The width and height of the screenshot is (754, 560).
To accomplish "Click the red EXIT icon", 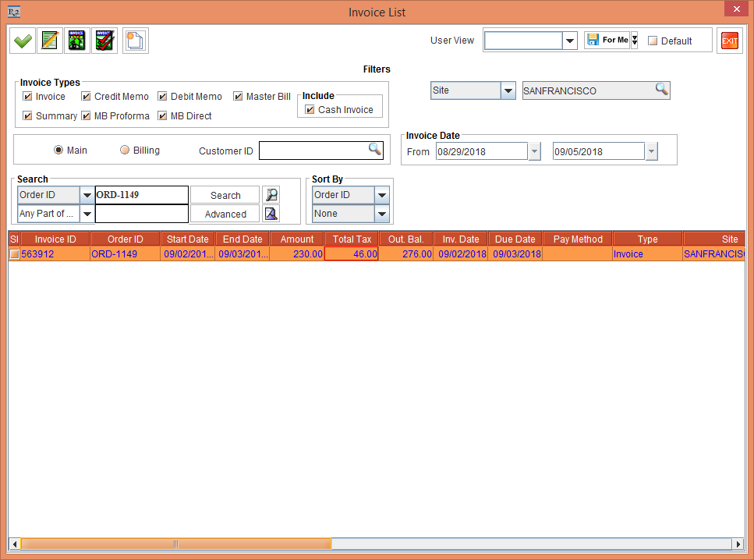I will pos(729,41).
